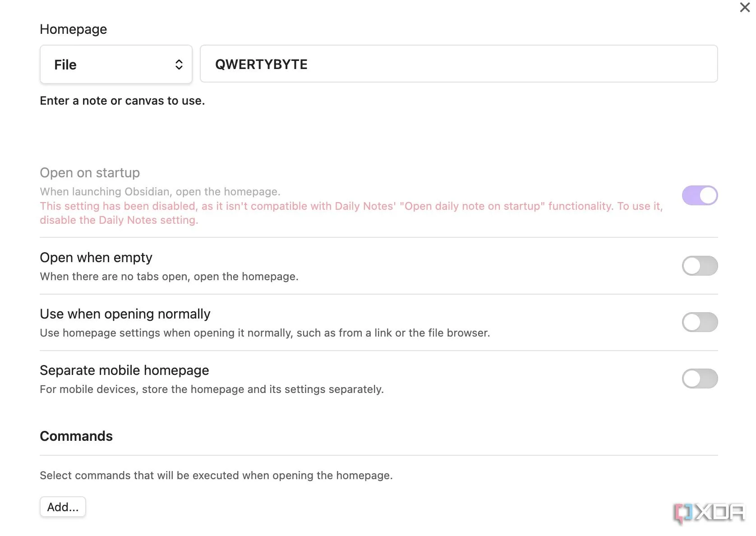Toggle the Open on startup switch
Screen dimensions: 756x536
700,195
